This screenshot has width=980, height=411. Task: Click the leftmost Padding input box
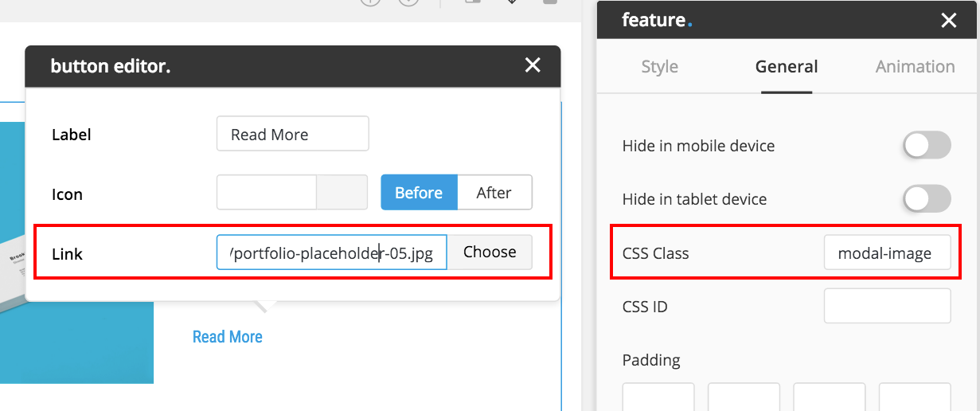pyautogui.click(x=658, y=397)
